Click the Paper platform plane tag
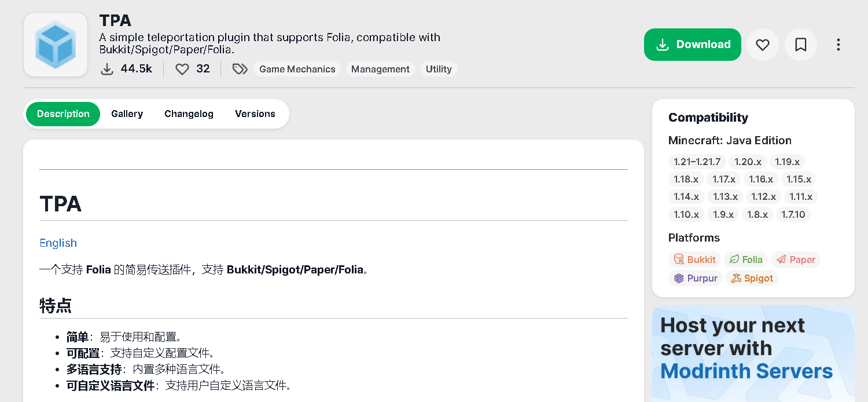Screen dimensions: 868x402 tap(796, 260)
